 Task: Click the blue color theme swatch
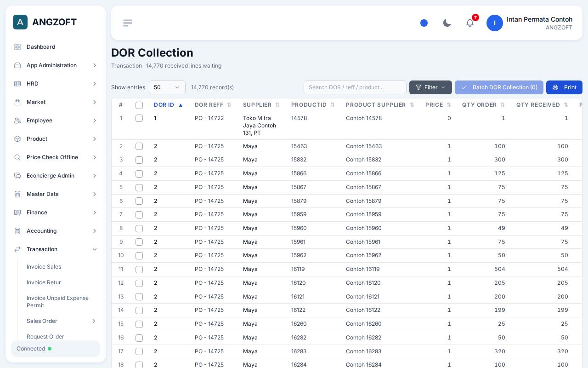click(424, 23)
